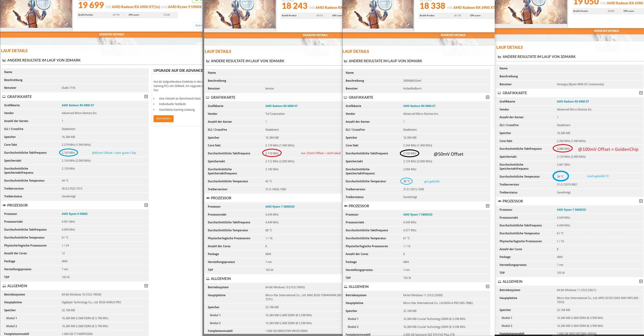Open the AMD Radeon RX 6900 XT link in lennox's result

(x=281, y=106)
